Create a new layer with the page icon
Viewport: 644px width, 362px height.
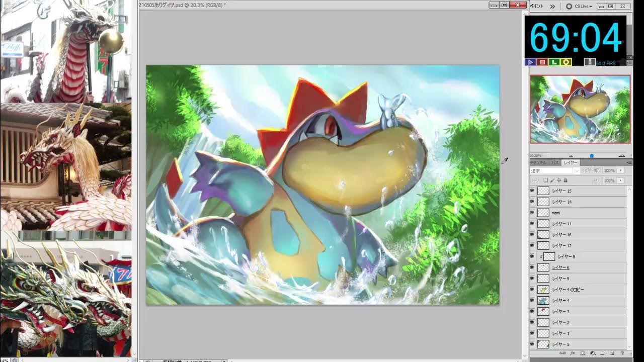coord(612,353)
